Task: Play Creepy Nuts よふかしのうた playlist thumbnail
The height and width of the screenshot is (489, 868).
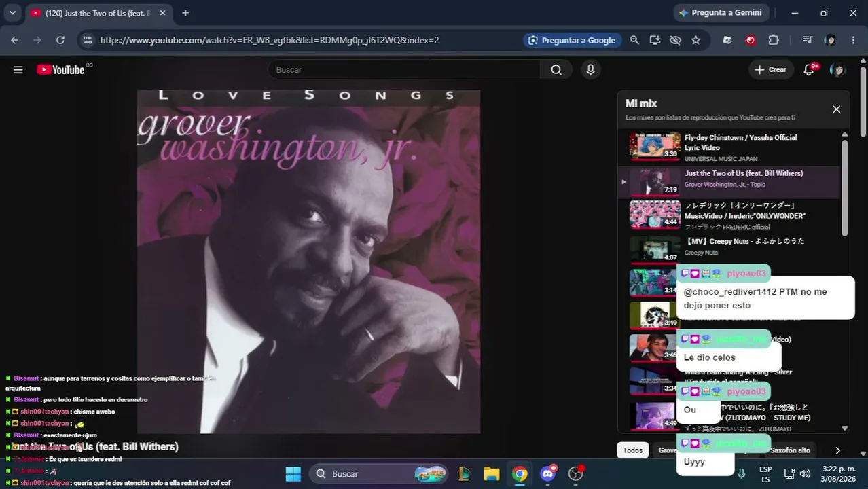Action: coord(655,249)
